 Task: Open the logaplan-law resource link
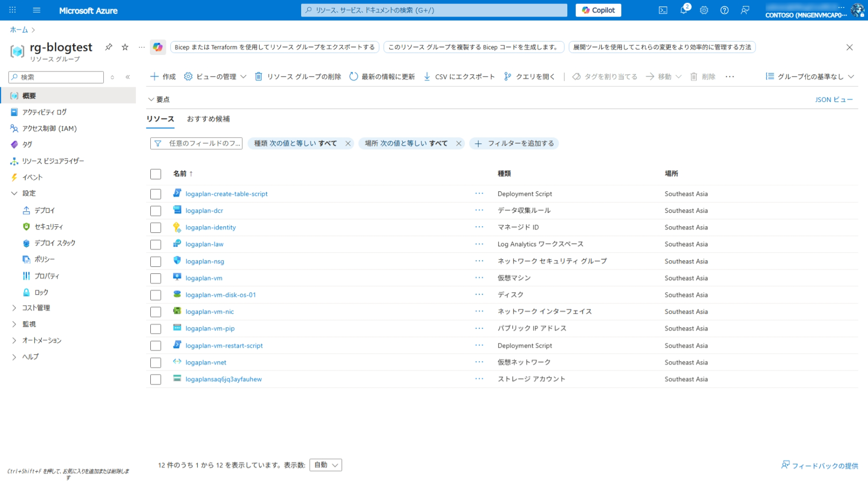coord(204,244)
